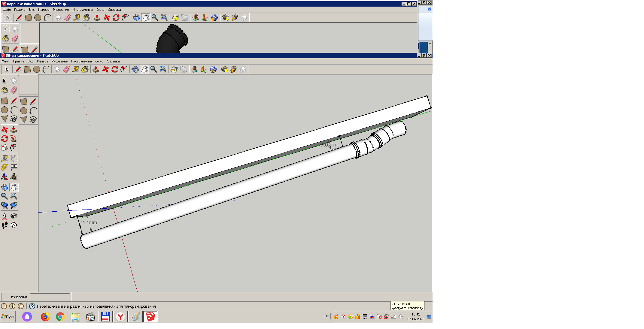The image size is (644, 329).
Task: Click the scrollbar up arrow in the back window
Action: point(430,43)
